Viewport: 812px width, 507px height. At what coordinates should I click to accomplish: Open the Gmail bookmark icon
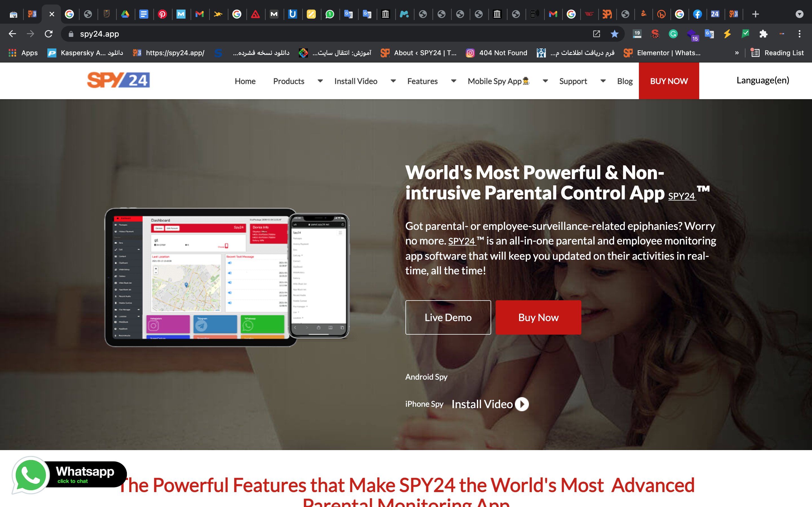coord(200,14)
